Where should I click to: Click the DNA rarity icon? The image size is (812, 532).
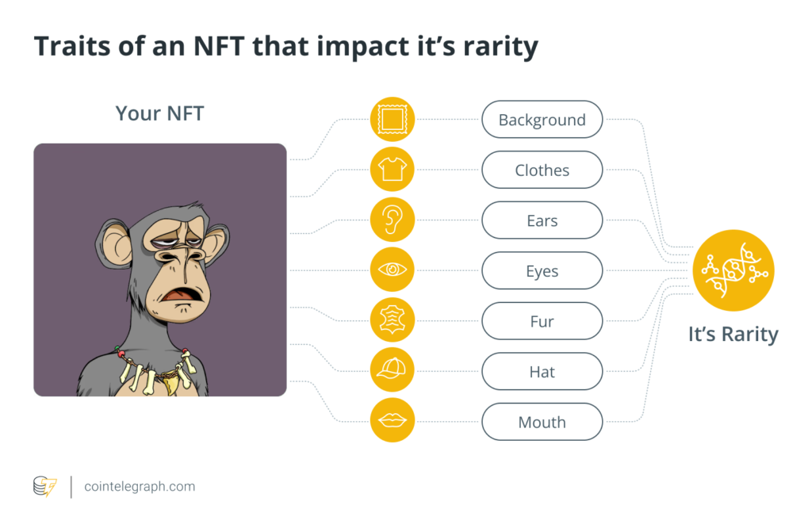coord(733,270)
